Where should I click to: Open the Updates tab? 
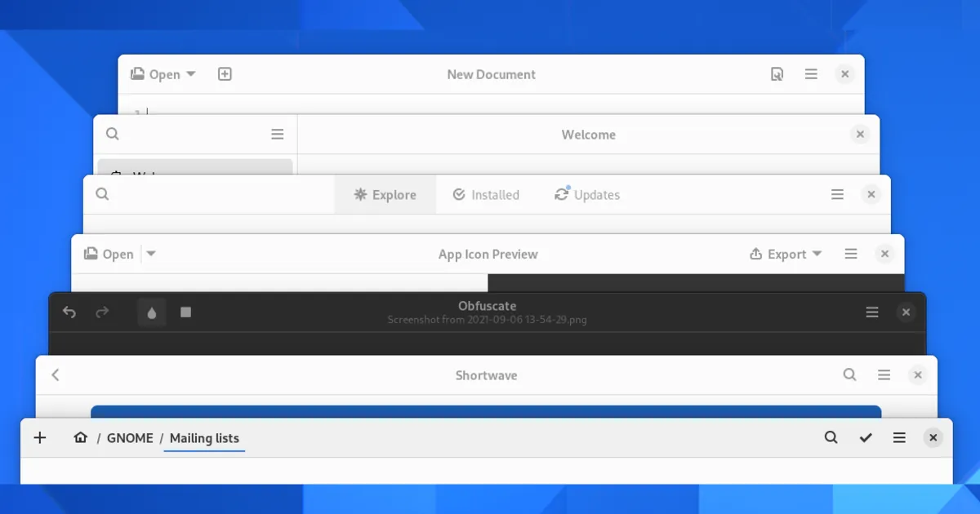pyautogui.click(x=586, y=195)
